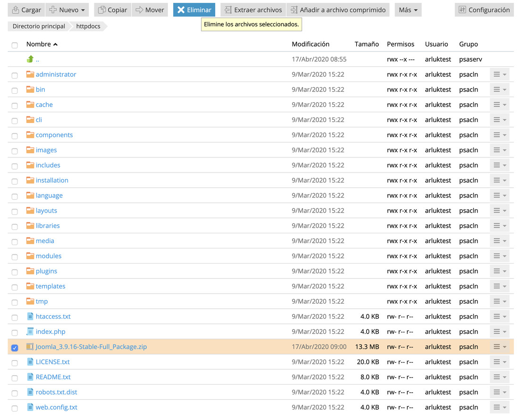Click the media folder icon
Viewport: 519px width, 420px height.
coord(30,240)
